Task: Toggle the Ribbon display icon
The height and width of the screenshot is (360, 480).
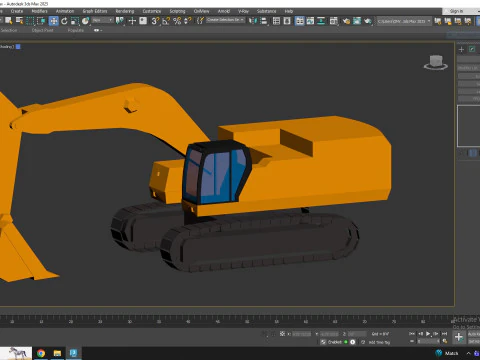Action: pos(300,21)
